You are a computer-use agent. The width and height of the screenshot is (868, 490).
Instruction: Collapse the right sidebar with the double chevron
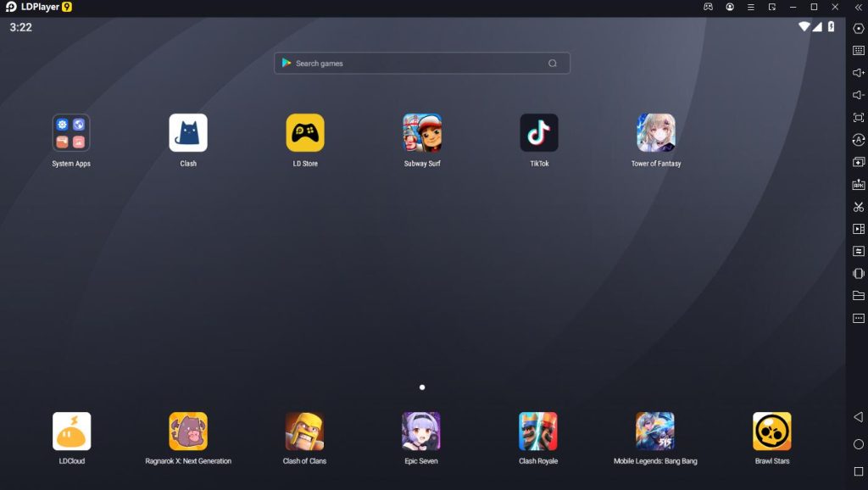858,7
